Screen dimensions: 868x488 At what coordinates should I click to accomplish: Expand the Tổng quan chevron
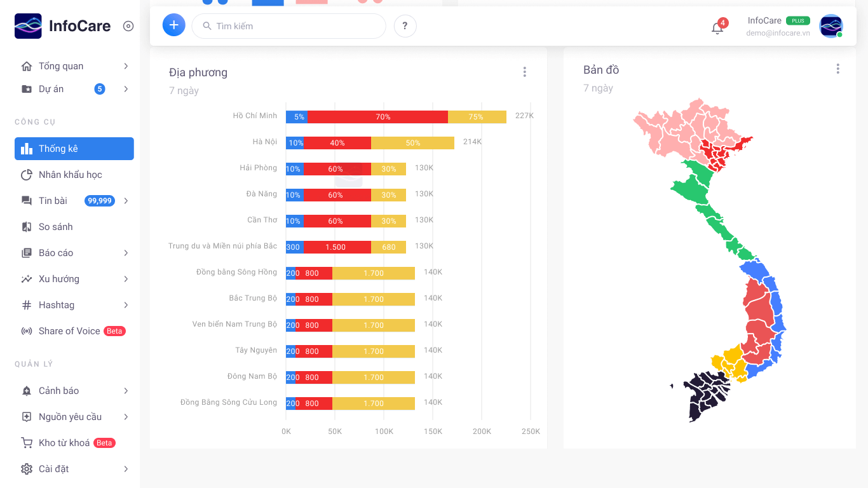126,66
